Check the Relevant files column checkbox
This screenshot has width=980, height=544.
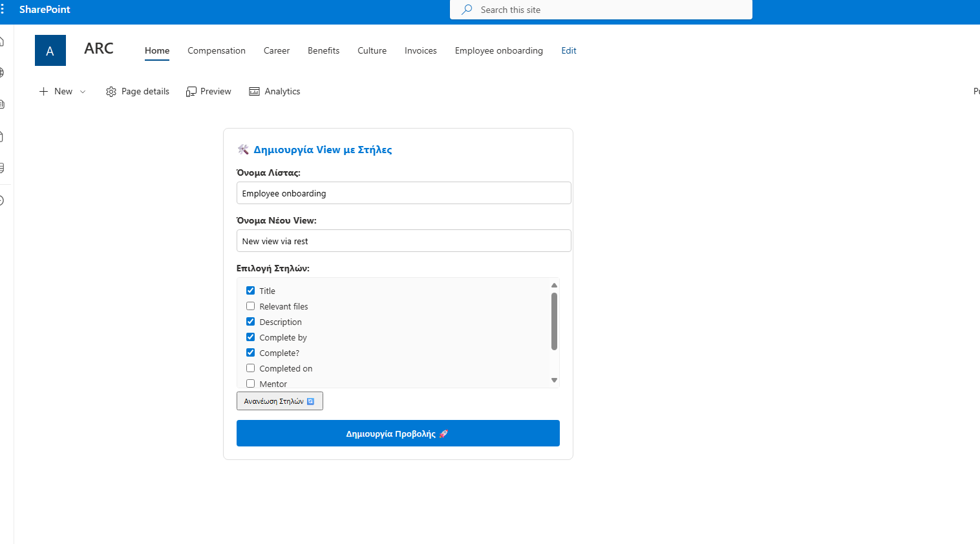[251, 306]
